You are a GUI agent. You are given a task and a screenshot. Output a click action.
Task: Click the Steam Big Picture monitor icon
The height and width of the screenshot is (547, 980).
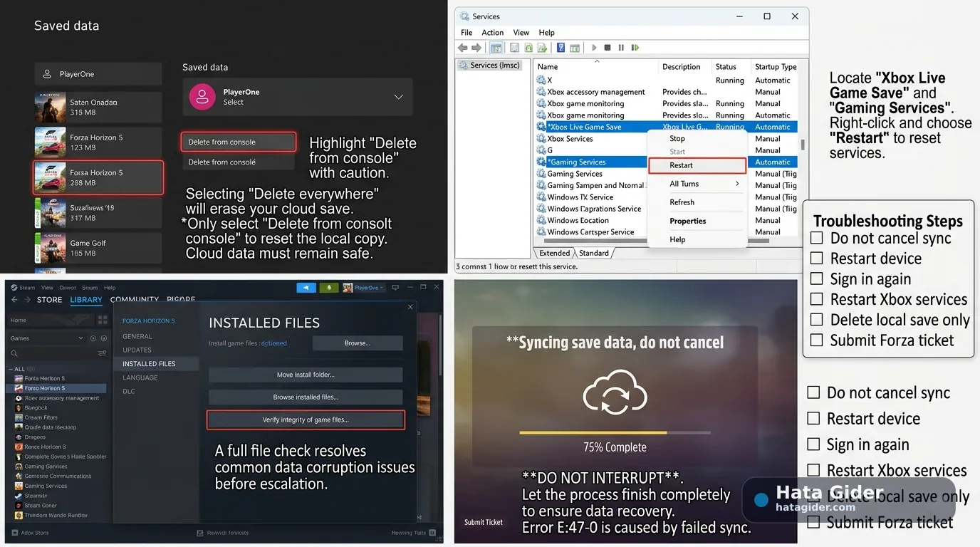(x=395, y=288)
